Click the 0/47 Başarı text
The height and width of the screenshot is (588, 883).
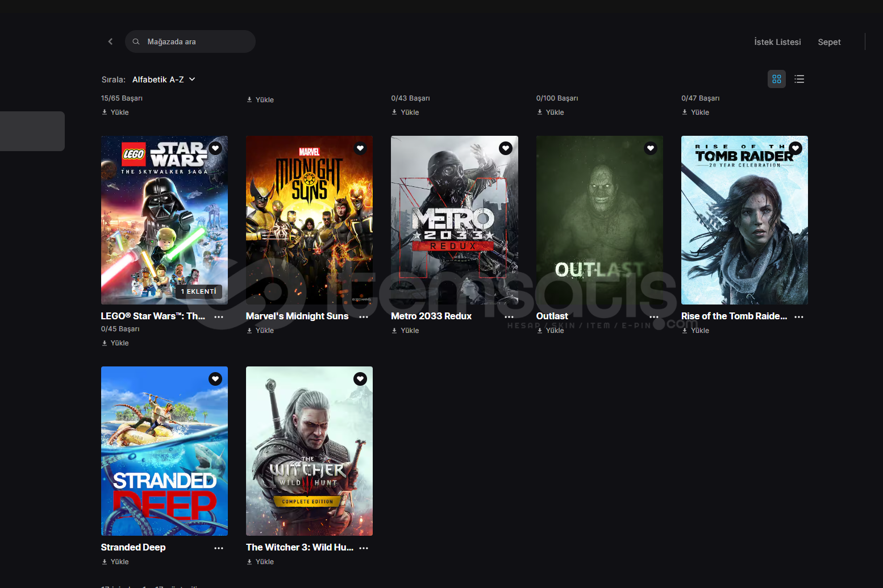tap(700, 98)
